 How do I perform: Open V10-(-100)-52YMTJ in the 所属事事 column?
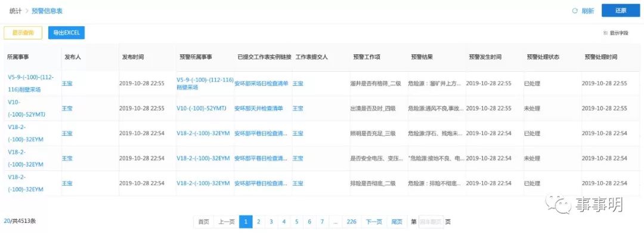point(26,108)
